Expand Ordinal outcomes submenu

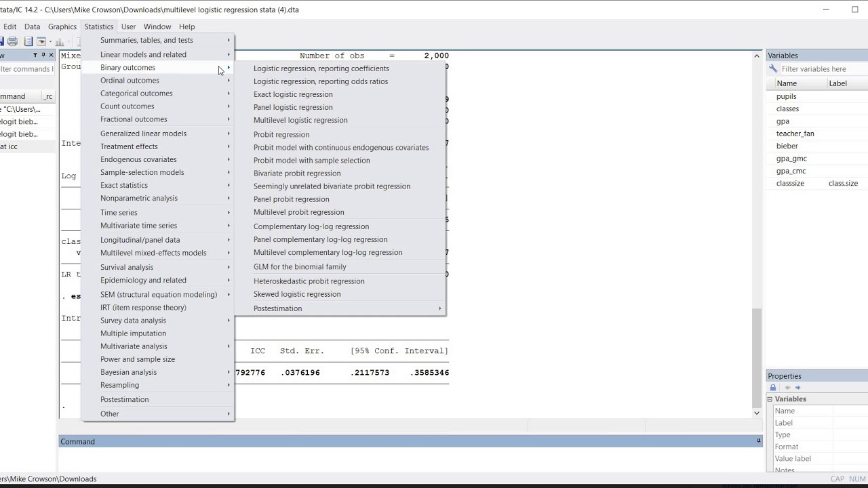pos(157,80)
